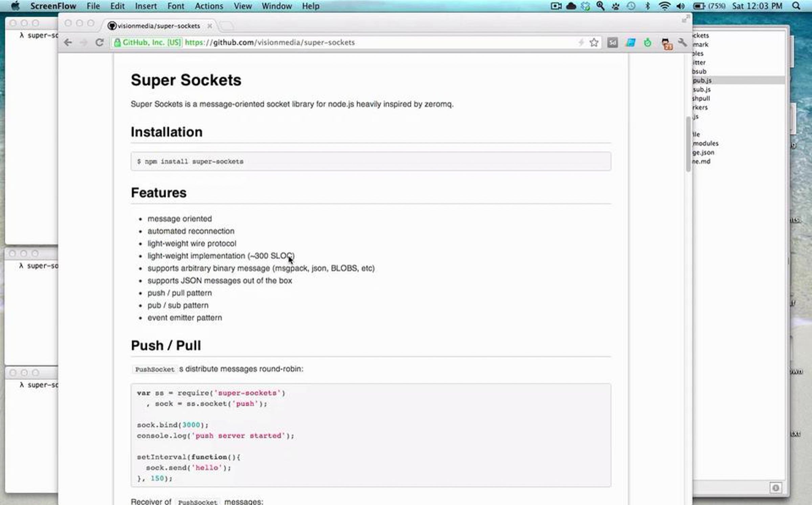This screenshot has width=812, height=505.
Task: Select the visionmedia/super-sockets browser tab
Action: 158,26
